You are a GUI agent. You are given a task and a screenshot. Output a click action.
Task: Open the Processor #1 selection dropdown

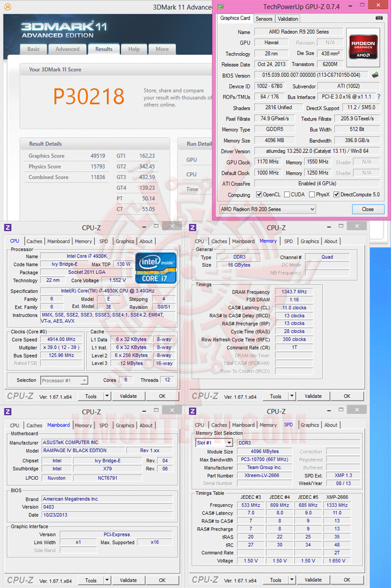[x=64, y=380]
